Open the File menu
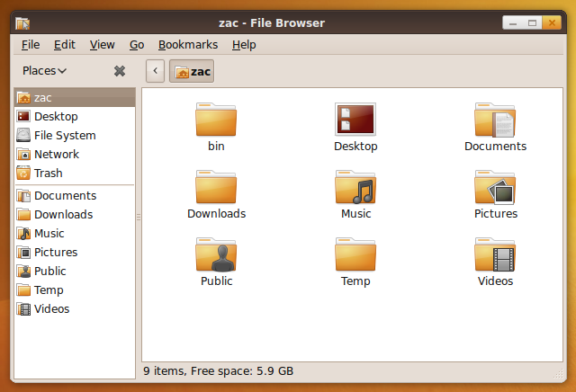 click(x=31, y=45)
